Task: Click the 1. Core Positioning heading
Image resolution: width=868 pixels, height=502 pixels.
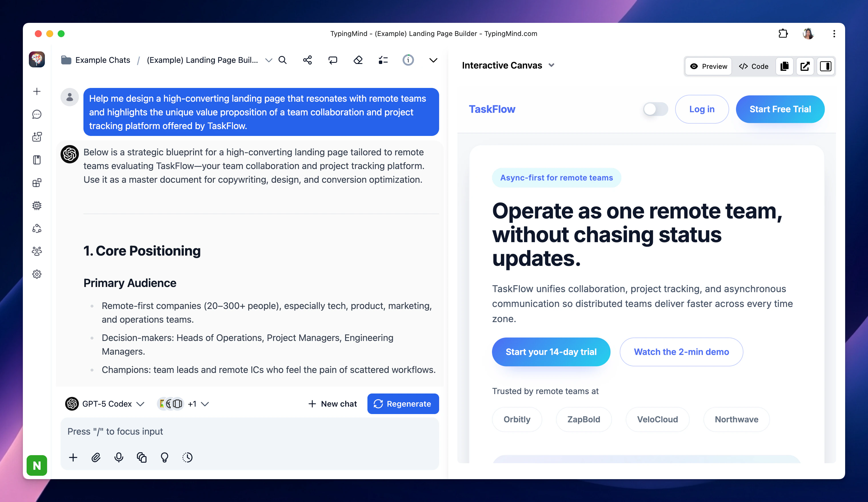Action: click(142, 251)
